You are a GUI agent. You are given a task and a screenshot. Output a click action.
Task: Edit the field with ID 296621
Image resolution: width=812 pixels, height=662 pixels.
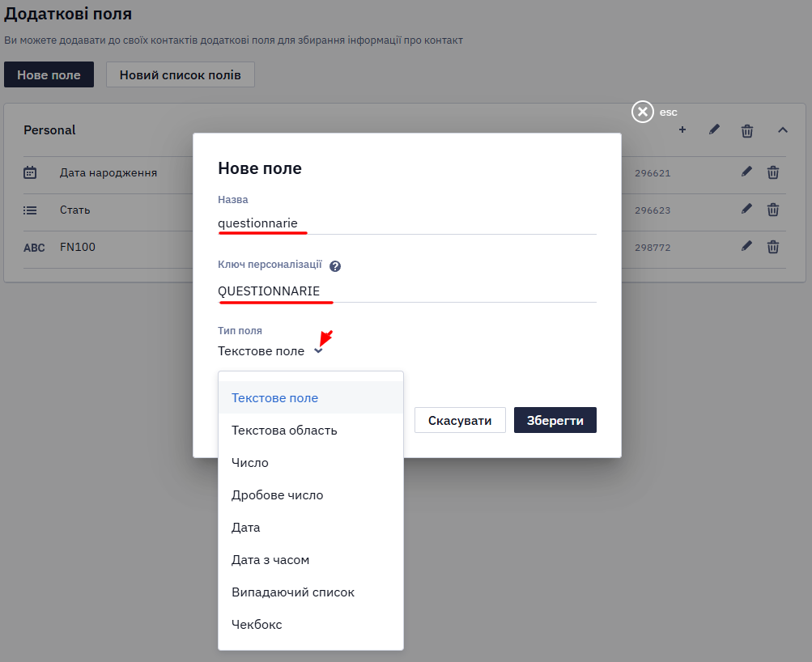point(746,172)
